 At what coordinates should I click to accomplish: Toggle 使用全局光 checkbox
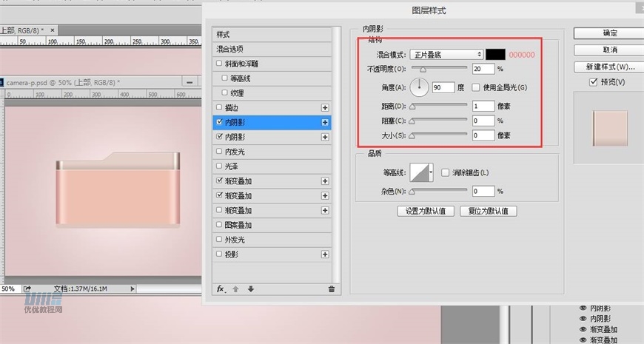[x=476, y=87]
